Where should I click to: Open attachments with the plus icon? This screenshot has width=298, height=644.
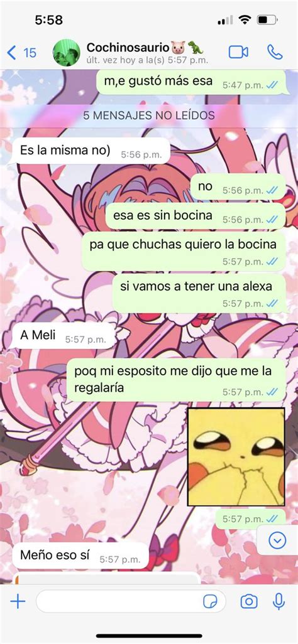(x=18, y=602)
